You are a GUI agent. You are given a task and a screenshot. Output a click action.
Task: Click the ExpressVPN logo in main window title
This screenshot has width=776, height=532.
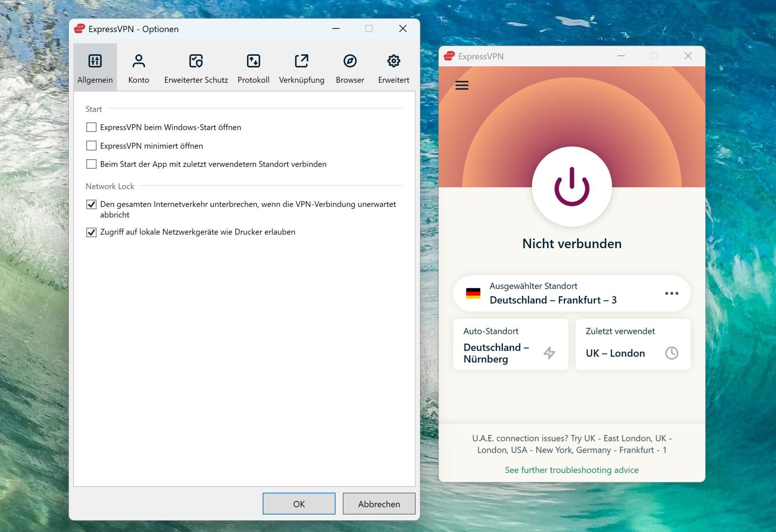coord(449,56)
